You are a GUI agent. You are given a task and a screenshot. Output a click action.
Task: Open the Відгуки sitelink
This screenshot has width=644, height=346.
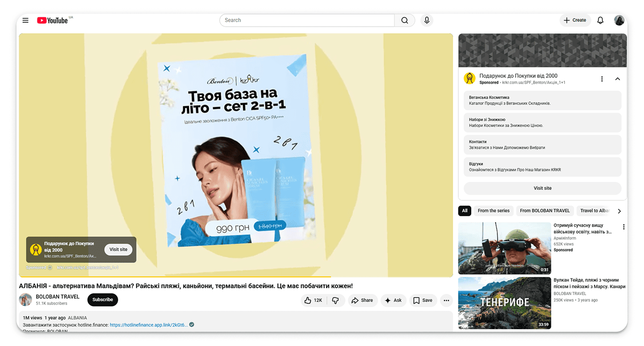click(542, 167)
